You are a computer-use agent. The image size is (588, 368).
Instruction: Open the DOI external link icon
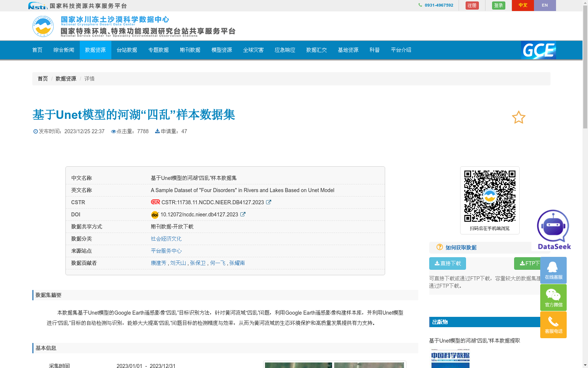(243, 214)
